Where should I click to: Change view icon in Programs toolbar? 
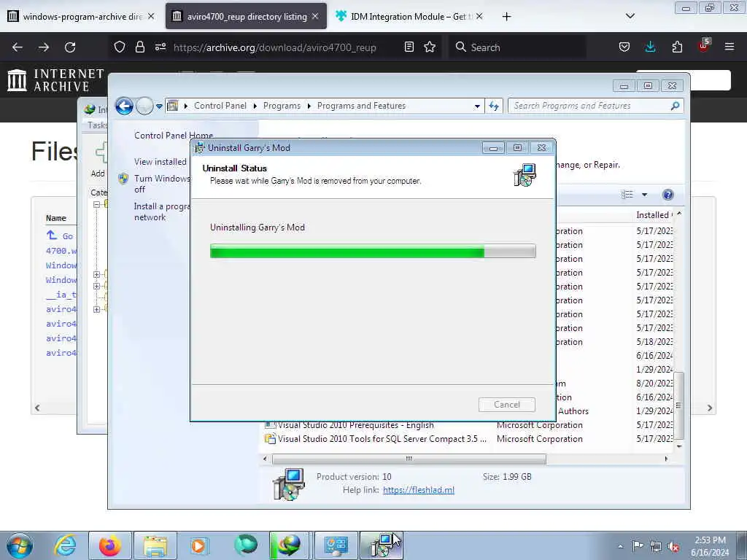(x=627, y=194)
